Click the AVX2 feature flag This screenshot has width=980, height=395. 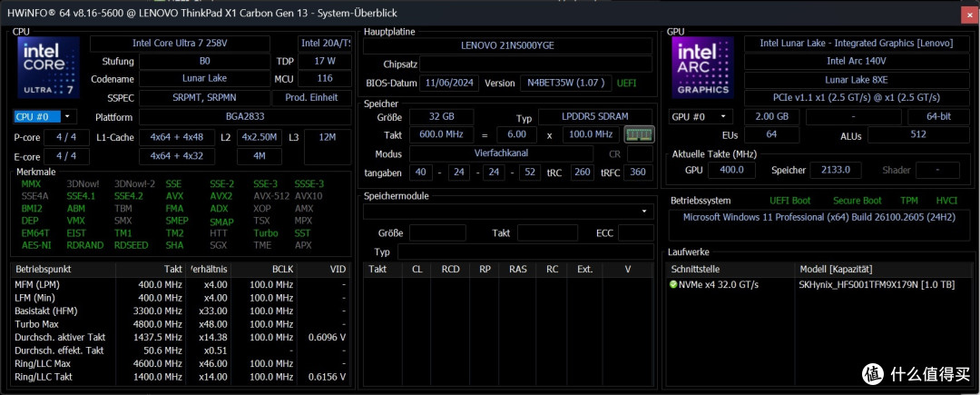click(221, 195)
